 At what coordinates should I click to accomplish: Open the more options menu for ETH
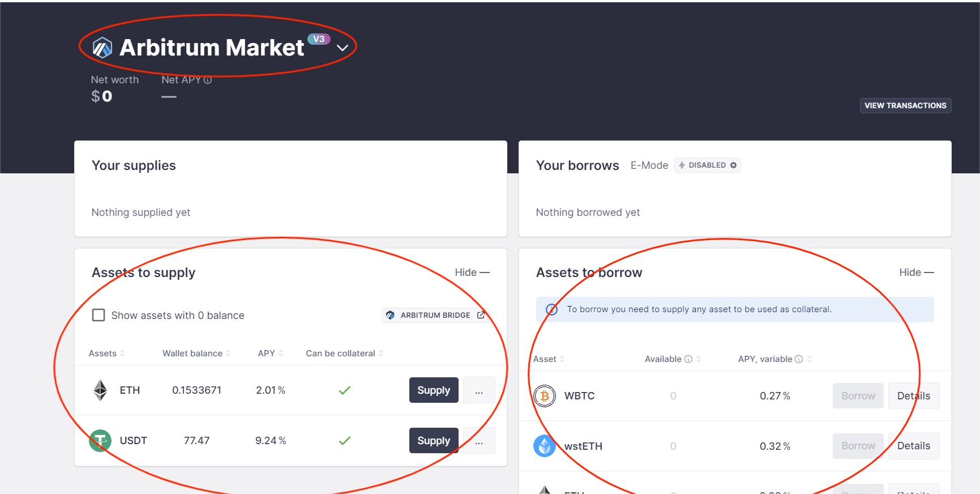pyautogui.click(x=479, y=390)
